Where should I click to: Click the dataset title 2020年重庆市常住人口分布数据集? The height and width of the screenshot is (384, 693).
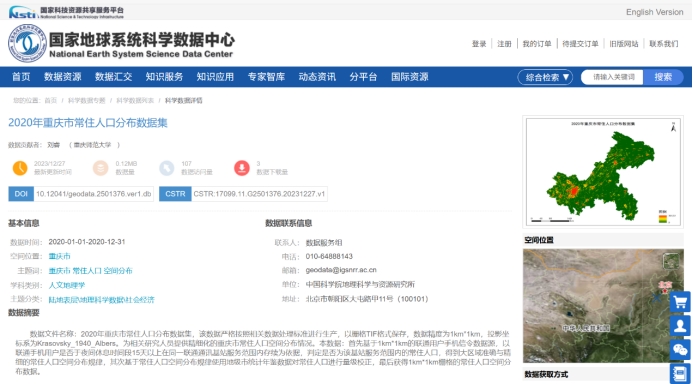click(88, 123)
